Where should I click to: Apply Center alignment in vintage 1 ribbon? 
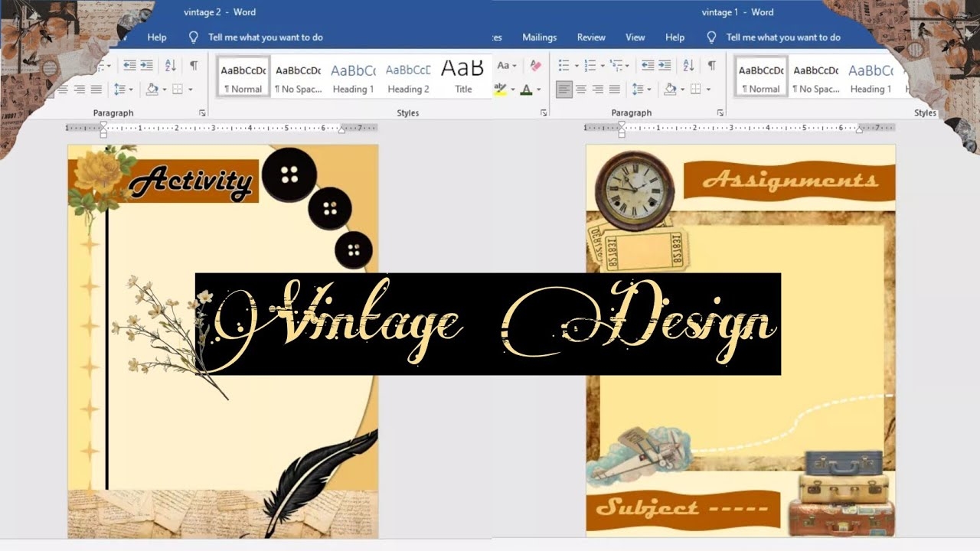pos(580,90)
